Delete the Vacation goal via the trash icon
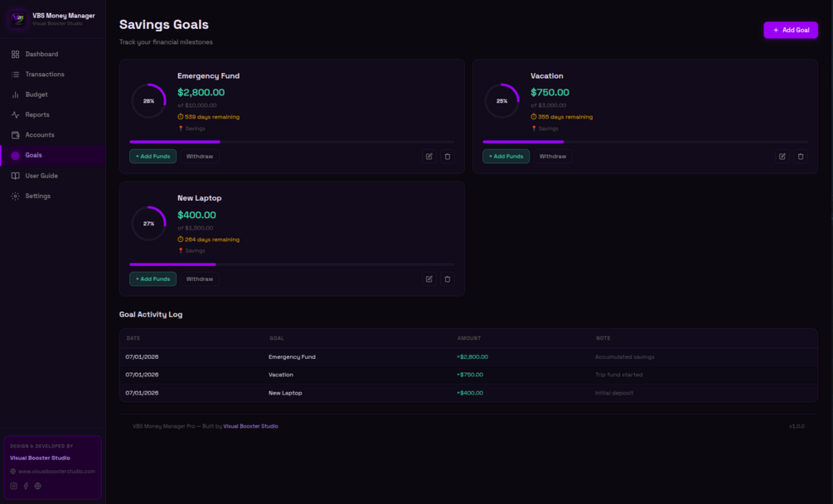The height and width of the screenshot is (504, 833). [801, 157]
